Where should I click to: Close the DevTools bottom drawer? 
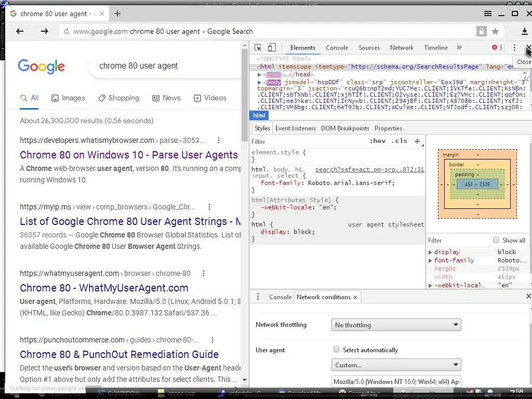click(x=528, y=296)
